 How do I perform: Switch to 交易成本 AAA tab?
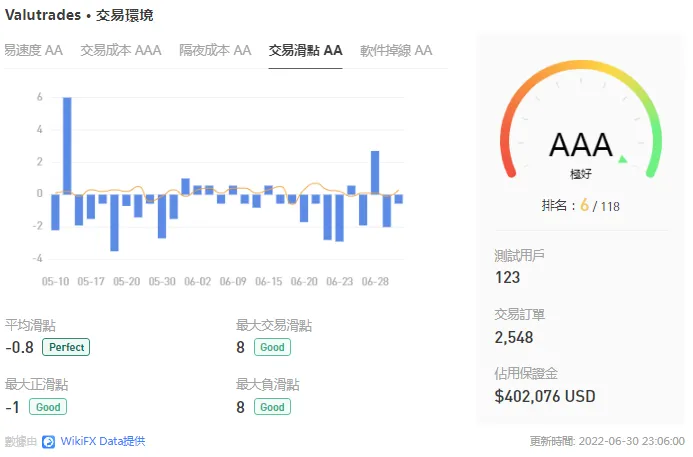click(121, 50)
